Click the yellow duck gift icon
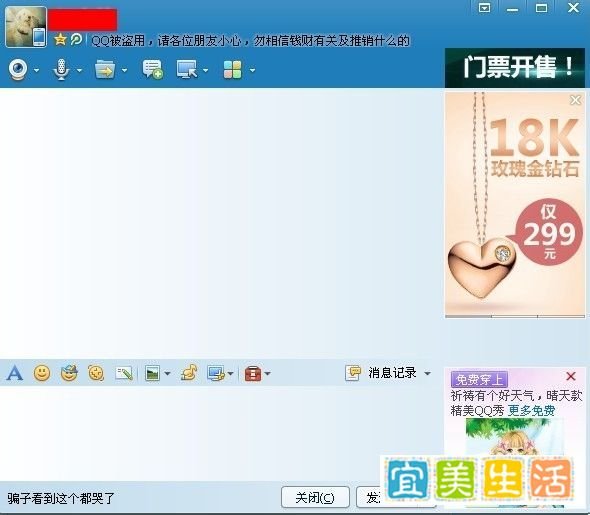The width and height of the screenshot is (590, 515). pyautogui.click(x=189, y=373)
